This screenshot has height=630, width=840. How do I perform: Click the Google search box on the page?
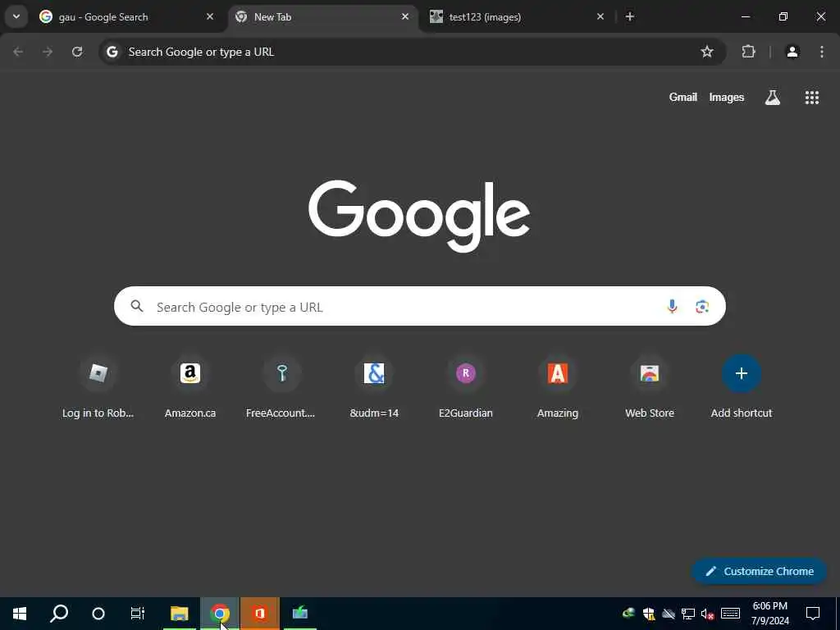419,306
